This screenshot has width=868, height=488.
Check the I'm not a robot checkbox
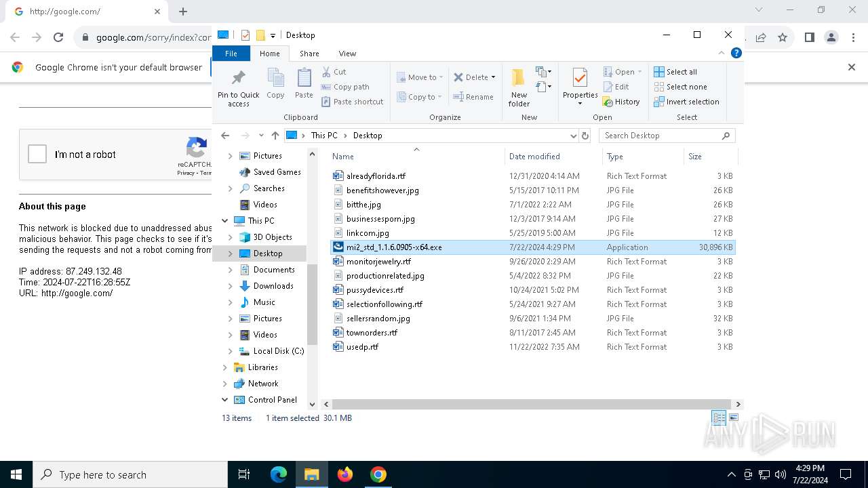pyautogui.click(x=37, y=155)
